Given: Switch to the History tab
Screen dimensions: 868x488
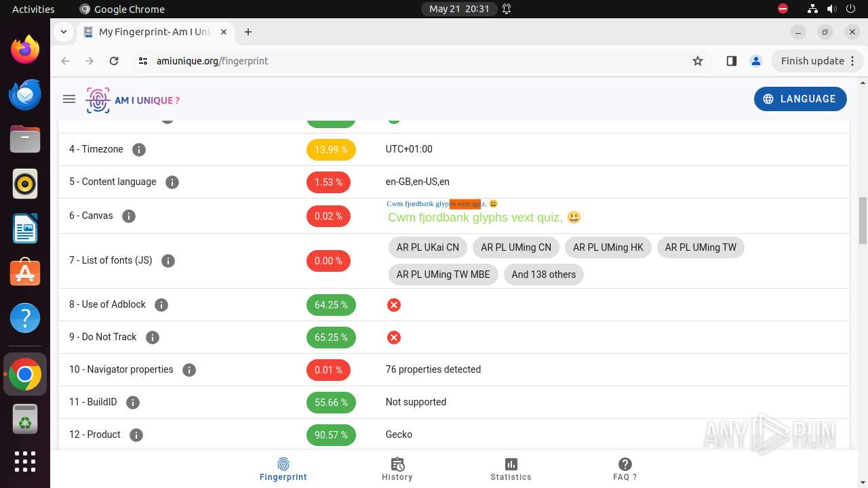Looking at the screenshot, I should tap(397, 469).
